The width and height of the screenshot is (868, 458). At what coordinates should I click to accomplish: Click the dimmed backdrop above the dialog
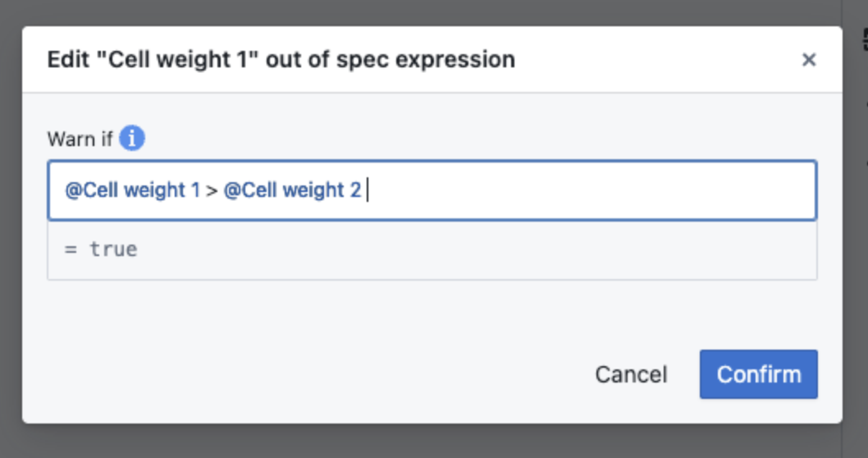432,12
